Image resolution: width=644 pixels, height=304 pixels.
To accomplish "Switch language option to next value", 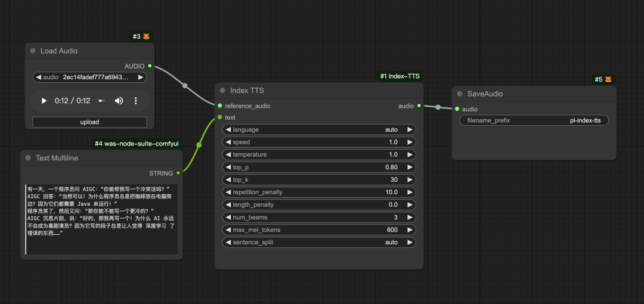I will click(x=410, y=130).
